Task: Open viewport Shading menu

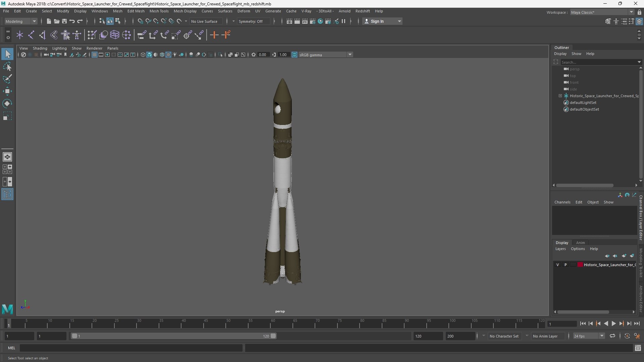Action: pyautogui.click(x=40, y=48)
